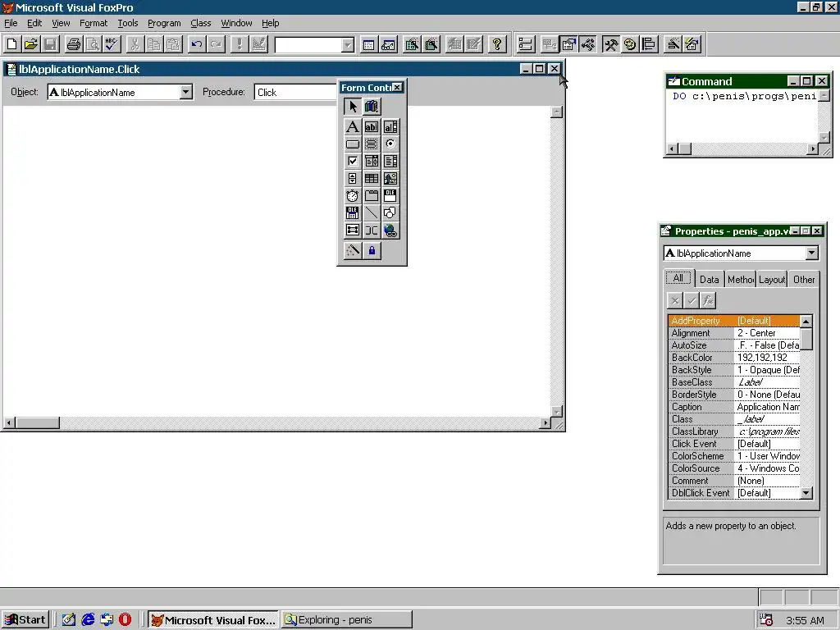Screen dimensions: 840x630
Task: Select the List Box control tool
Action: (x=390, y=162)
